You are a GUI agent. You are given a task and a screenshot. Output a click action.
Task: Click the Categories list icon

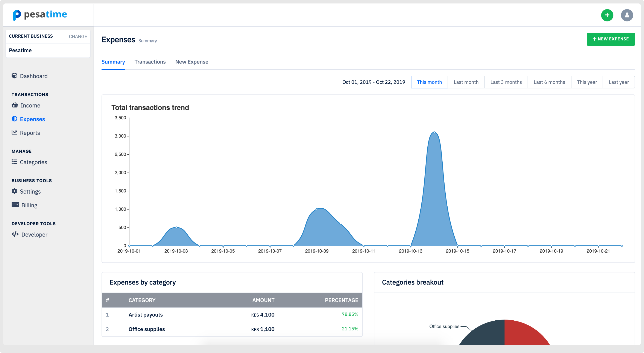[15, 162]
